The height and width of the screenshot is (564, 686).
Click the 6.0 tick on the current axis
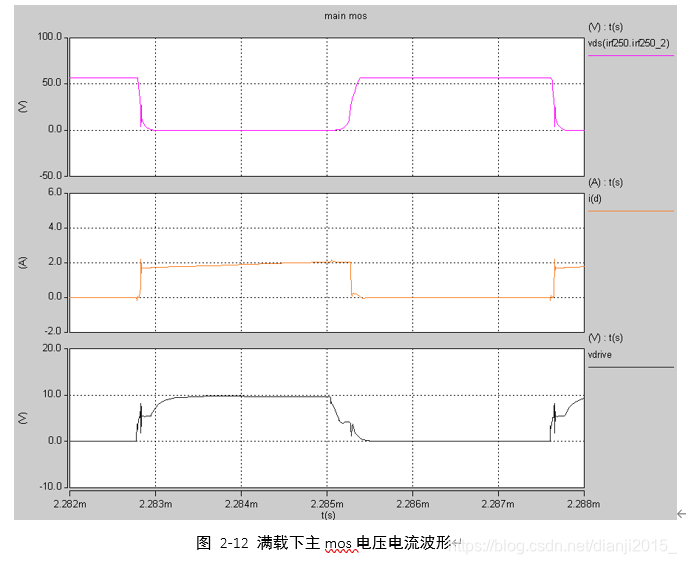point(55,192)
